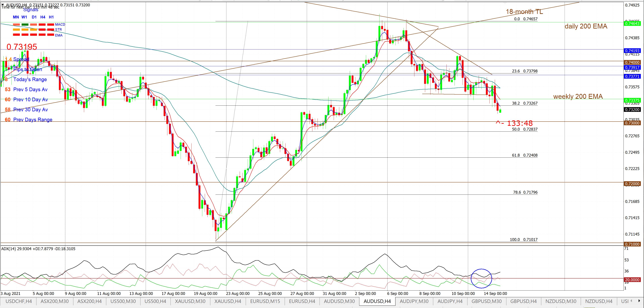Click the 'weekly 200 EMA' text label
Image resolution: width=644 pixels, height=308 pixels.
[x=578, y=96]
